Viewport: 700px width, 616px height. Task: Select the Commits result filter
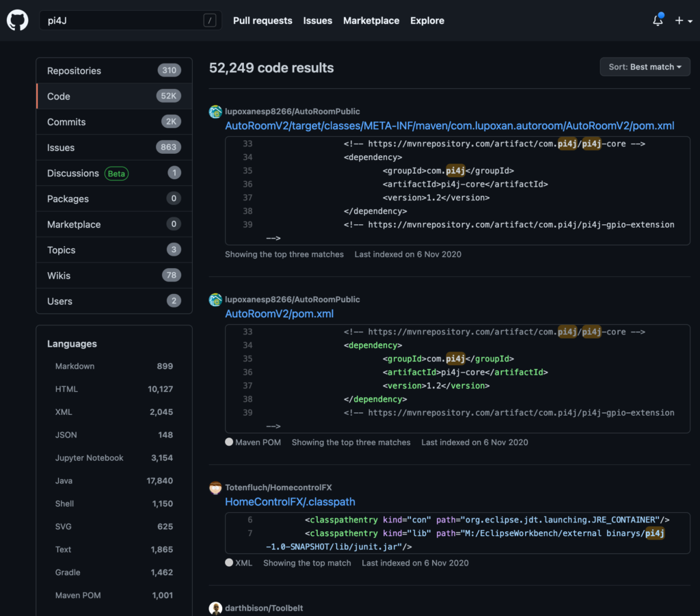114,122
